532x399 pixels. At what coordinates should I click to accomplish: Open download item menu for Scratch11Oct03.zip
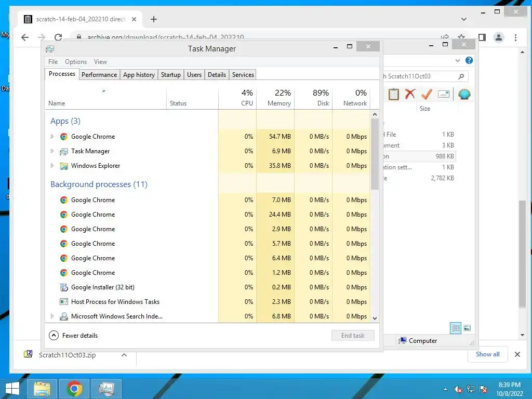tap(124, 355)
